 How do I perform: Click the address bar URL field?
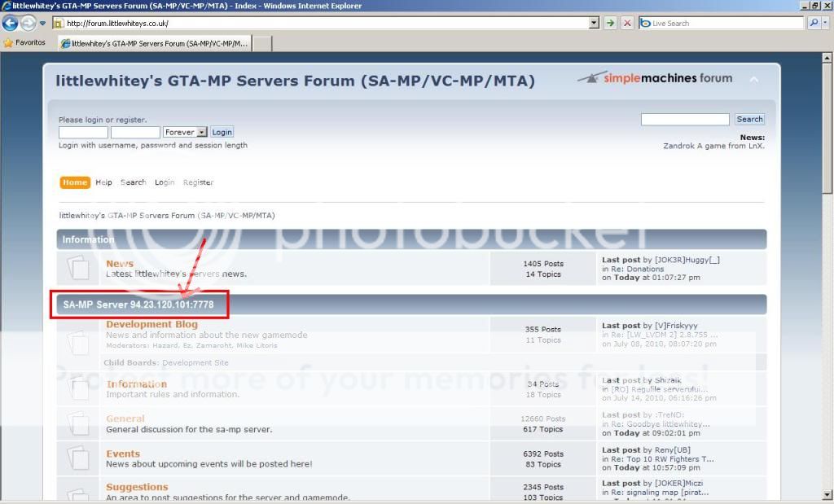tap(320, 23)
